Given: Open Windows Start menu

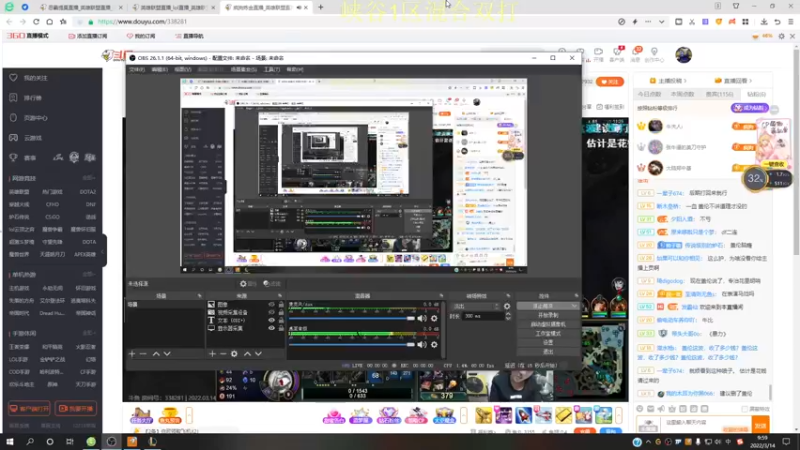Looking at the screenshot, I should pos(10,441).
